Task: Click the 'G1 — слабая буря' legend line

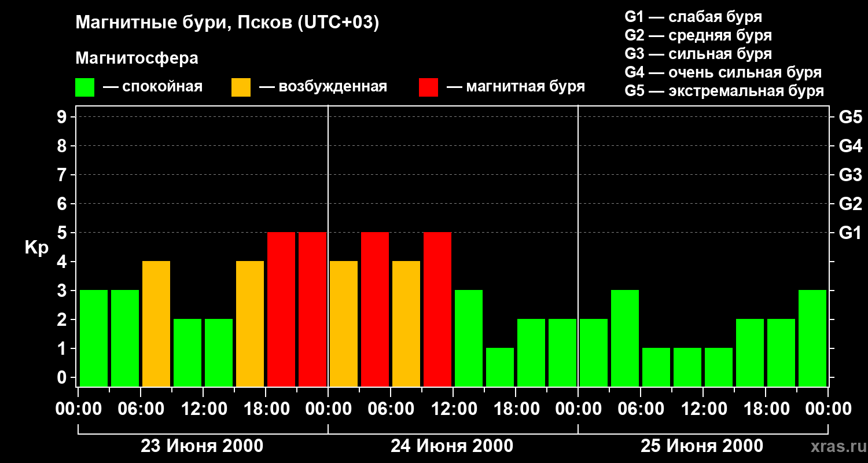Action: coord(693,17)
